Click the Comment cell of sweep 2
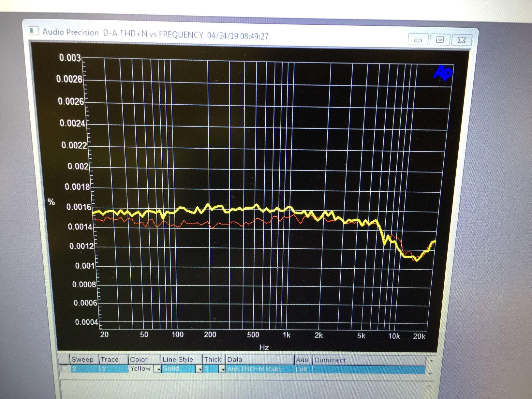The image size is (532, 399). [369, 369]
